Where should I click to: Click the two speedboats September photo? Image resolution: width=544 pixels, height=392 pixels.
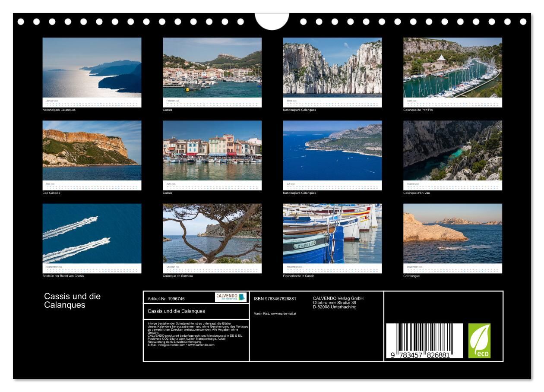[92, 234]
